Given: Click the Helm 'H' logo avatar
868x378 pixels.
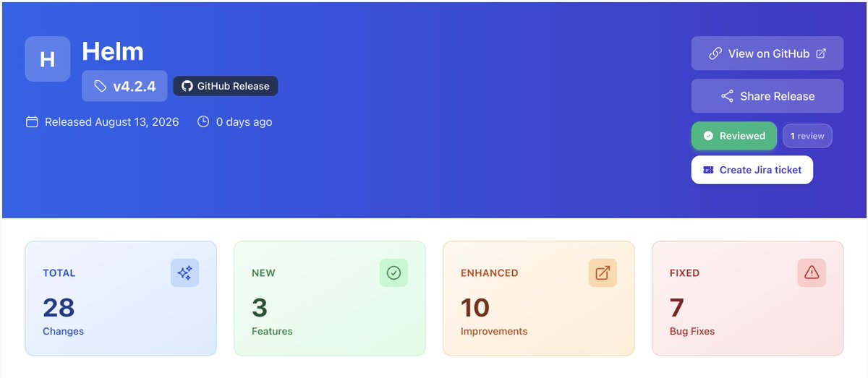Looking at the screenshot, I should click(48, 59).
